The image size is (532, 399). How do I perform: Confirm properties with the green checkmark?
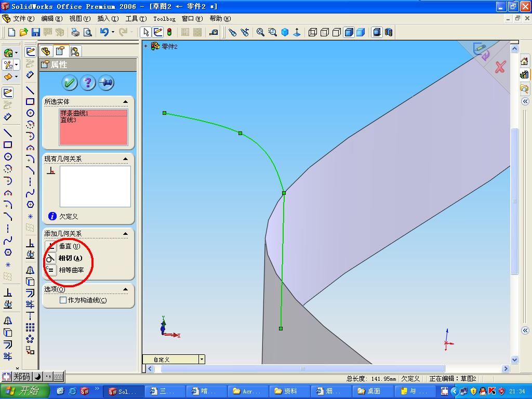pyautogui.click(x=70, y=83)
